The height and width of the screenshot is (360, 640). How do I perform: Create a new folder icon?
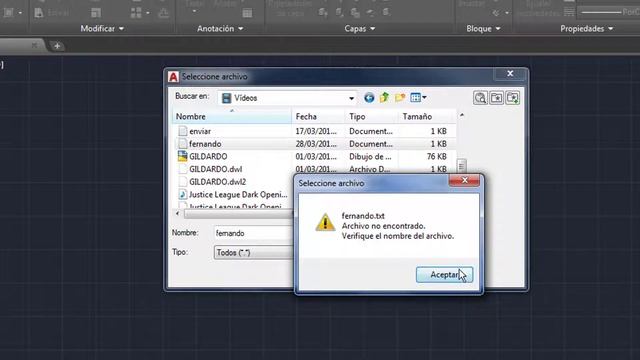[400, 98]
